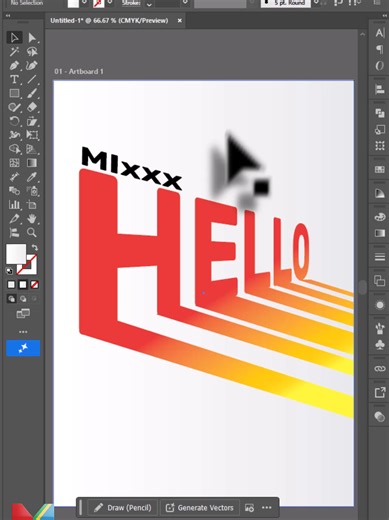Select the Rotate tool
The width and height of the screenshot is (389, 520).
[14, 121]
